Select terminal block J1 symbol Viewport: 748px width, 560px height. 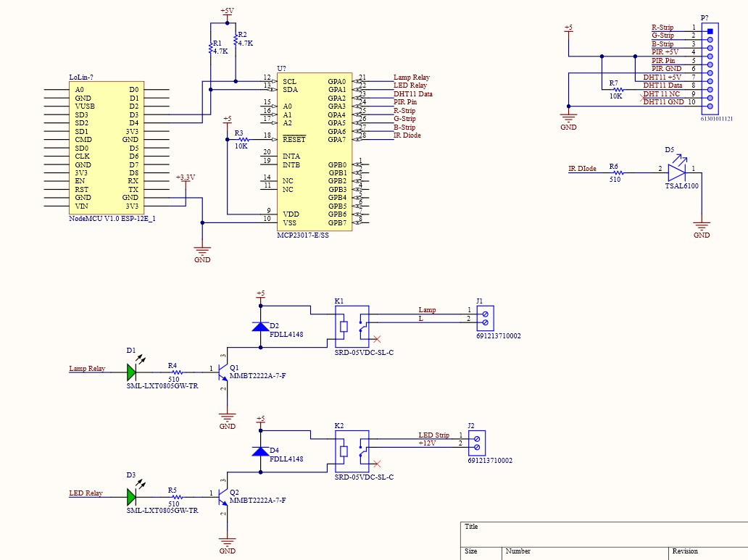pyautogui.click(x=485, y=318)
